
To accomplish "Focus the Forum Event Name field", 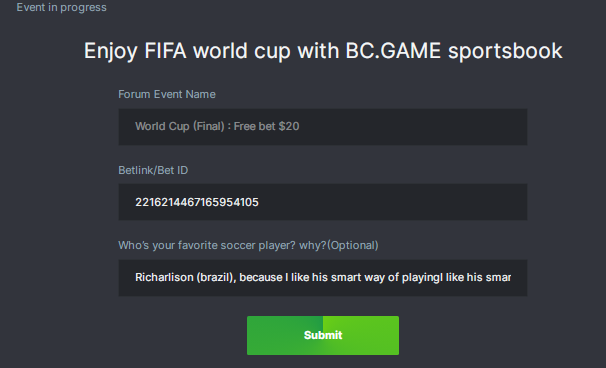I will pos(323,127).
